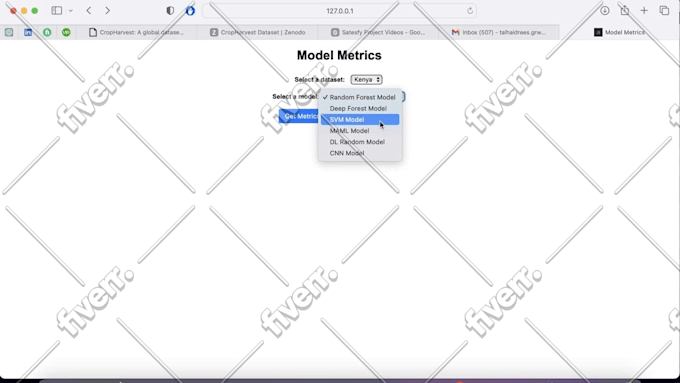Switch to Satesfy Project Videos tab
This screenshot has width=680, height=383.
coord(378,32)
